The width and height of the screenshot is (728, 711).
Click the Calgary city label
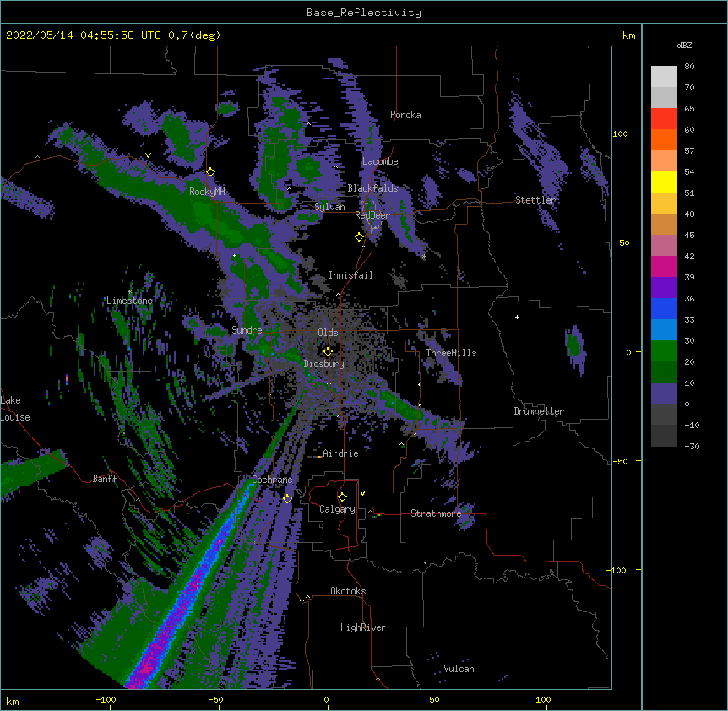point(337,509)
